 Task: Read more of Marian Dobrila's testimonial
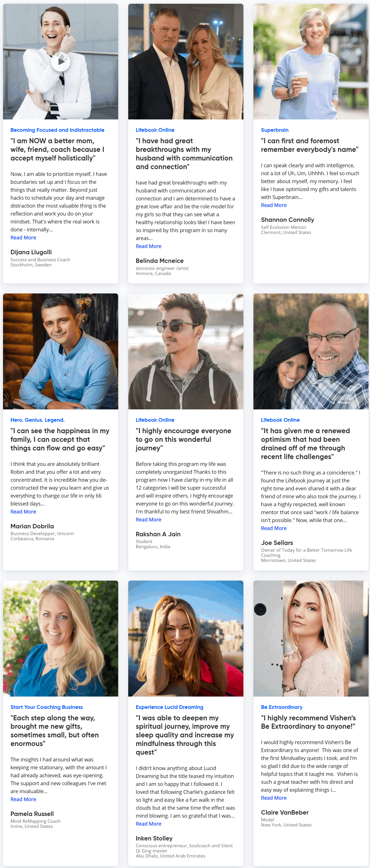coord(23,512)
